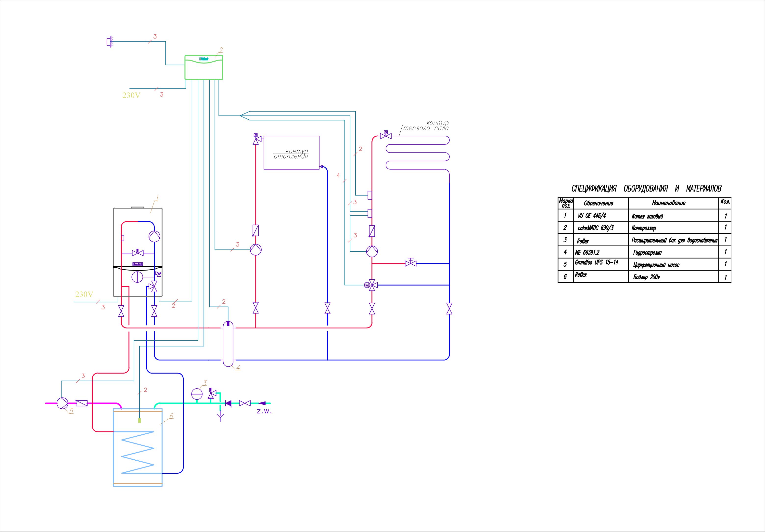Screen dimensions: 765x532
Task: Select table cell 'ME 66391.2'
Action: 587,253
